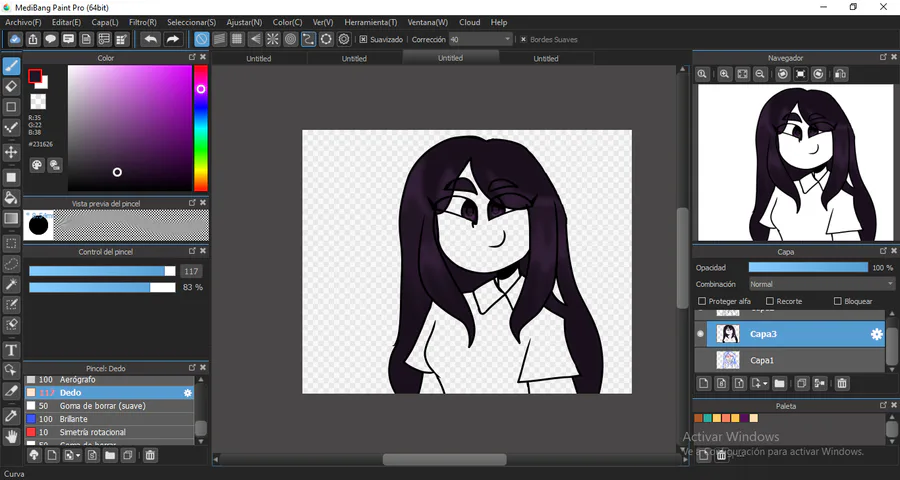This screenshot has width=900, height=480.
Task: Click the Undo arrow in toolbar
Action: click(x=151, y=39)
